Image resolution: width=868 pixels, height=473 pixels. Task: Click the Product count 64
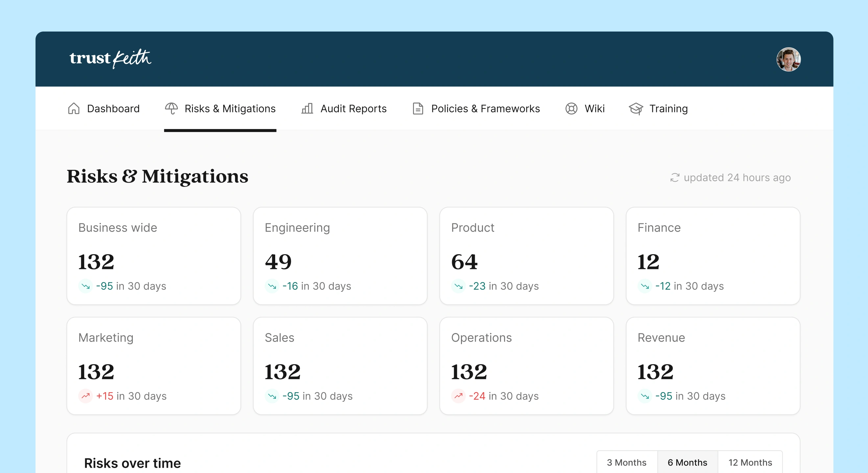(464, 261)
